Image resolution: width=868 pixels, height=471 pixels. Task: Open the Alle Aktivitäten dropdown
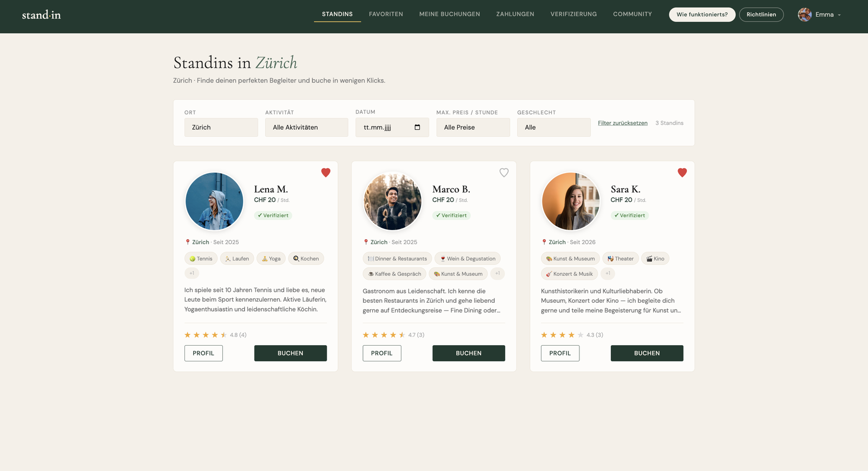tap(307, 128)
